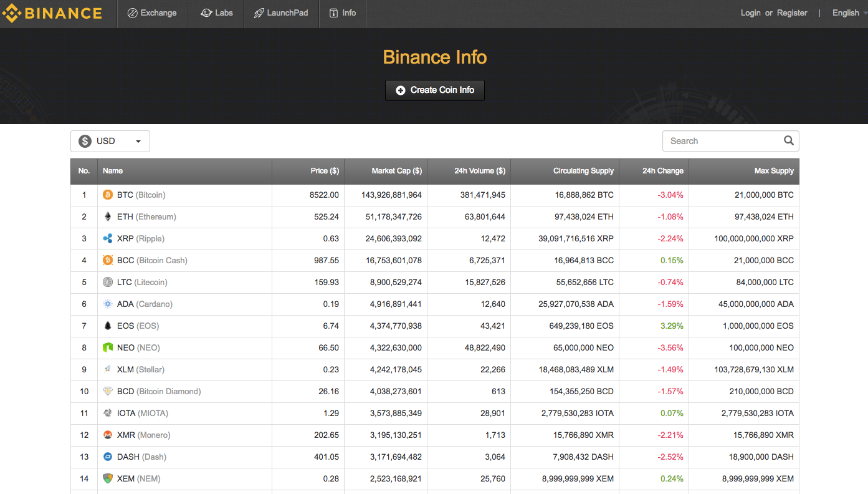This screenshot has width=868, height=494.
Task: Click the max supply 21,000,000 BTC
Action: pos(765,195)
